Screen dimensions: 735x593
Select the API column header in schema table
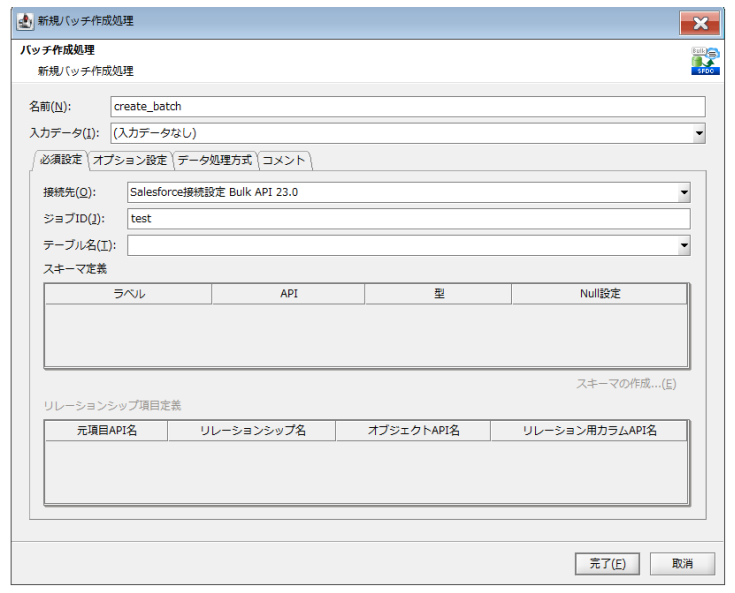pos(288,294)
